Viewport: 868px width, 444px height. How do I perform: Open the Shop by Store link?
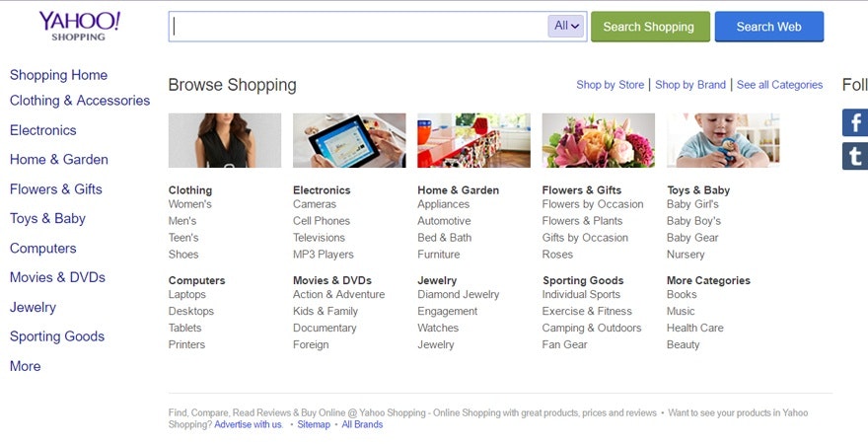click(x=610, y=85)
